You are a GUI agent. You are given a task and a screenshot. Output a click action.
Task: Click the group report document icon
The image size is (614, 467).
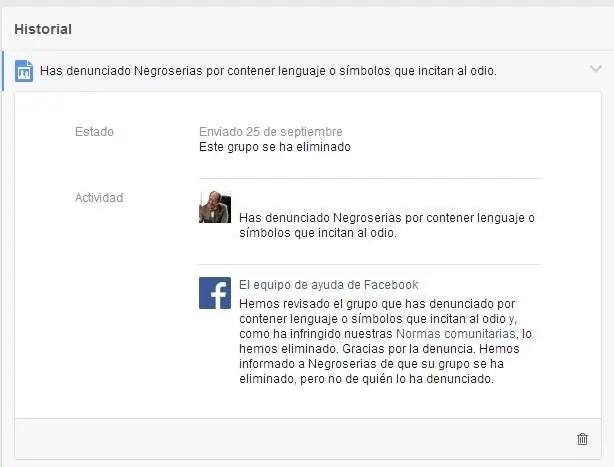(x=24, y=71)
